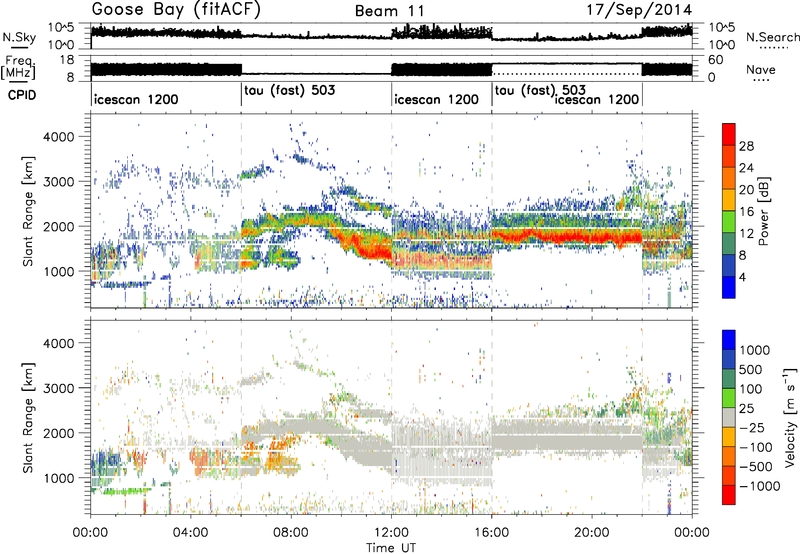Click the '18' tick on the frequency axis
The image size is (800, 554).
(x=66, y=60)
